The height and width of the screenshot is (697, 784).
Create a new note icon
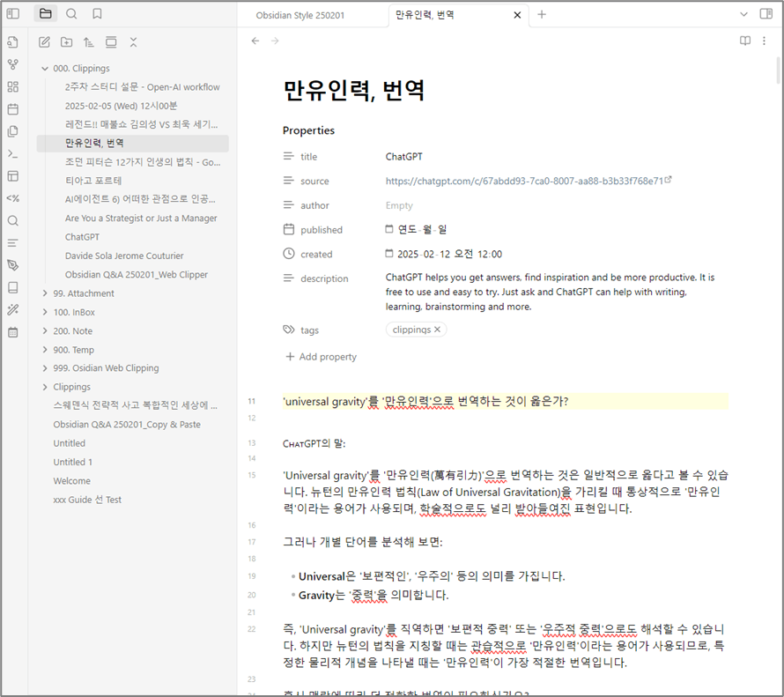(x=45, y=42)
